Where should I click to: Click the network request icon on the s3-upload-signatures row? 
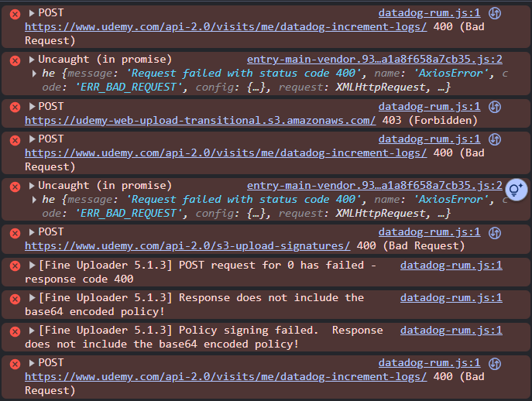click(x=495, y=233)
